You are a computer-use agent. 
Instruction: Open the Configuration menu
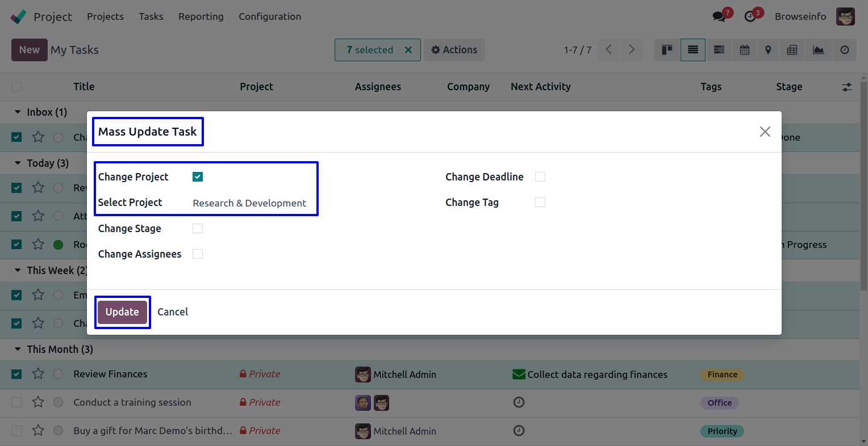(x=270, y=16)
